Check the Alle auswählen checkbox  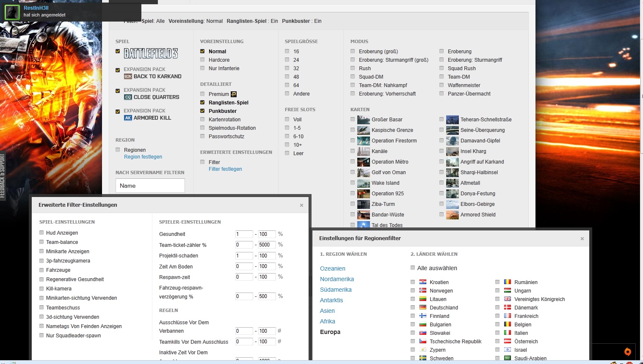point(413,268)
